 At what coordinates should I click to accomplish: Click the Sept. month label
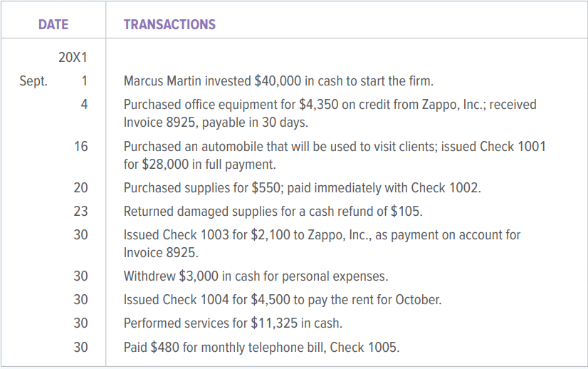coord(33,81)
